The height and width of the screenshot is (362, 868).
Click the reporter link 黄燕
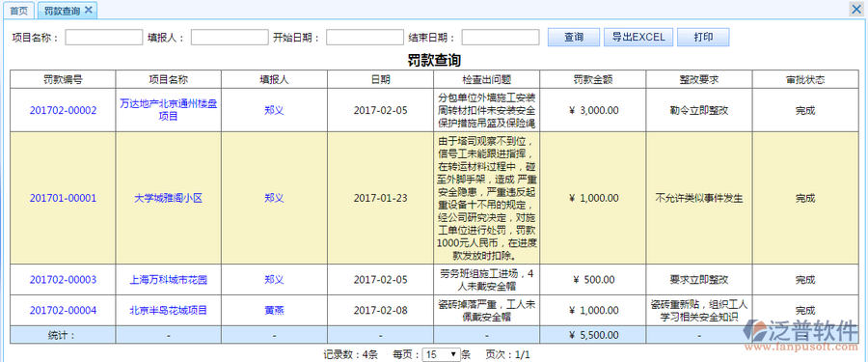pyautogui.click(x=275, y=311)
